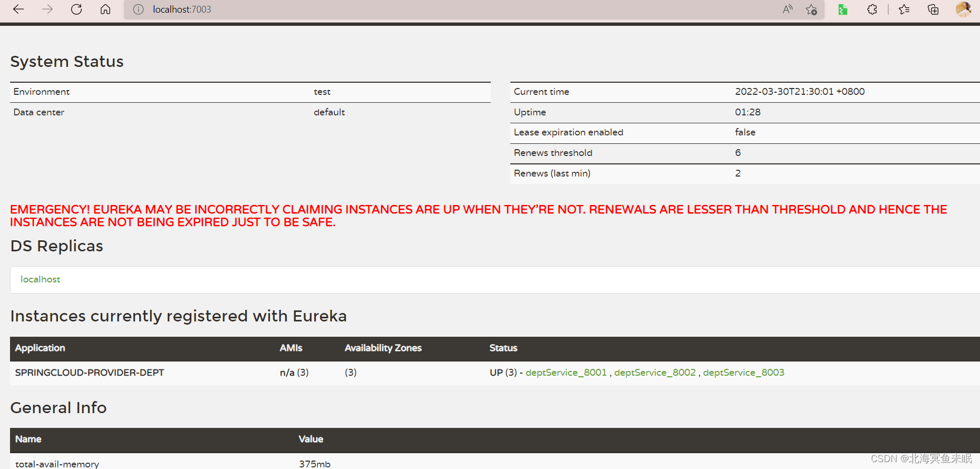Add this page to favorites star icon

[811, 9]
